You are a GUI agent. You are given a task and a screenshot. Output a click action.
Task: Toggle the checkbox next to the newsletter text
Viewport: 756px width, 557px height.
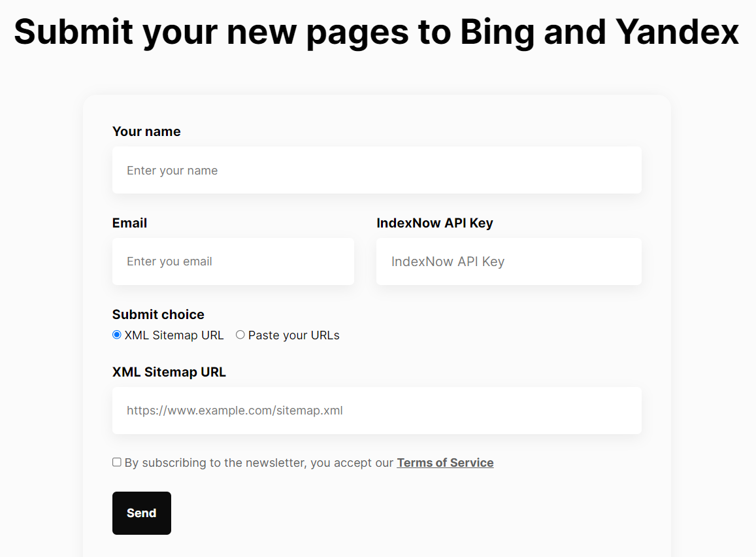click(x=116, y=462)
